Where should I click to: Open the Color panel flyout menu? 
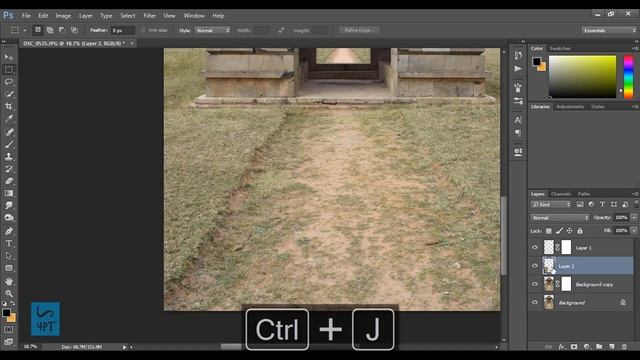(x=635, y=48)
